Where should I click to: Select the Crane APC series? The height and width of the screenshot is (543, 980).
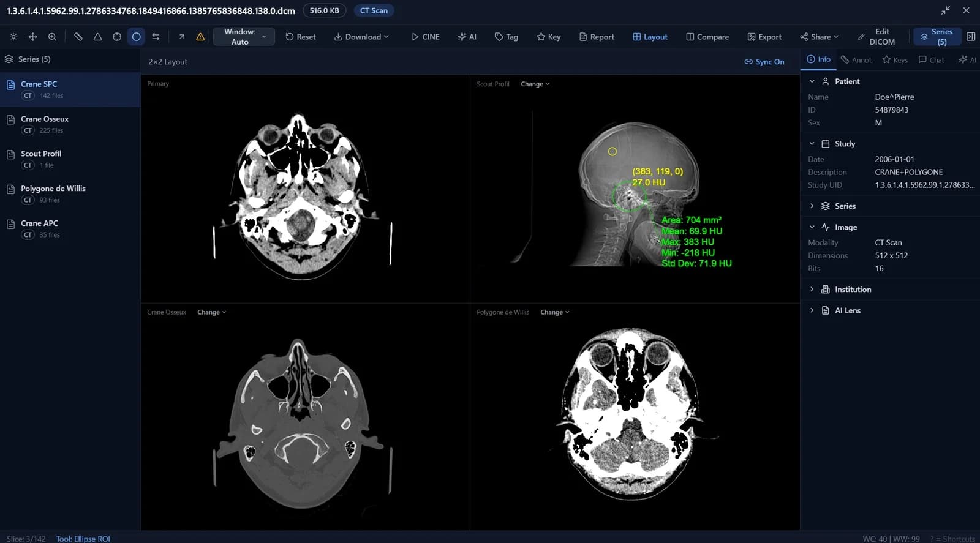pos(70,229)
